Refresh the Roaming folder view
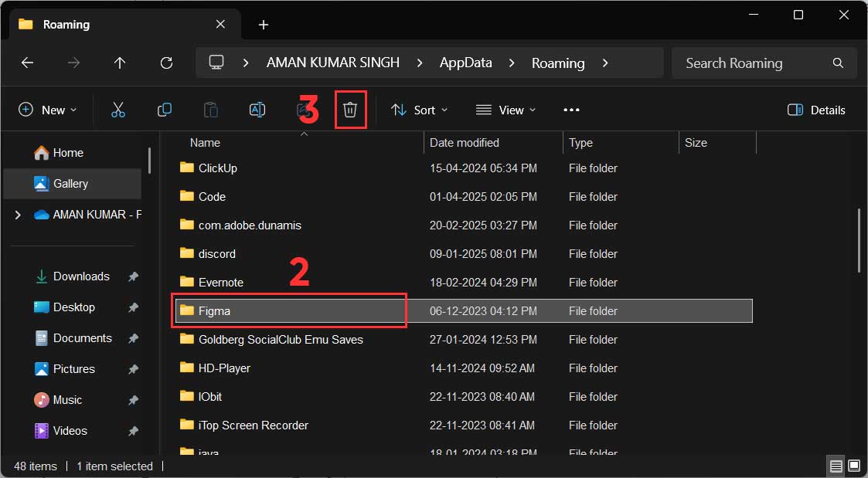This screenshot has width=868, height=478. point(166,63)
